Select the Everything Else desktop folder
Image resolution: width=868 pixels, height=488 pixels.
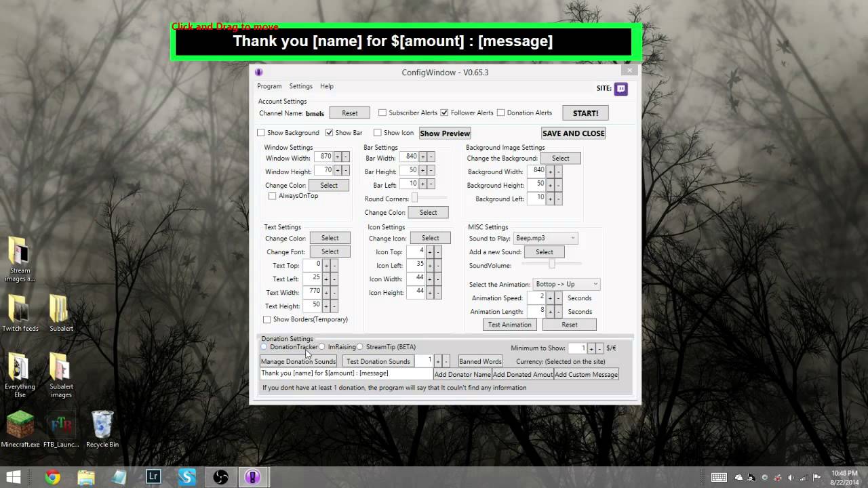[x=20, y=375]
